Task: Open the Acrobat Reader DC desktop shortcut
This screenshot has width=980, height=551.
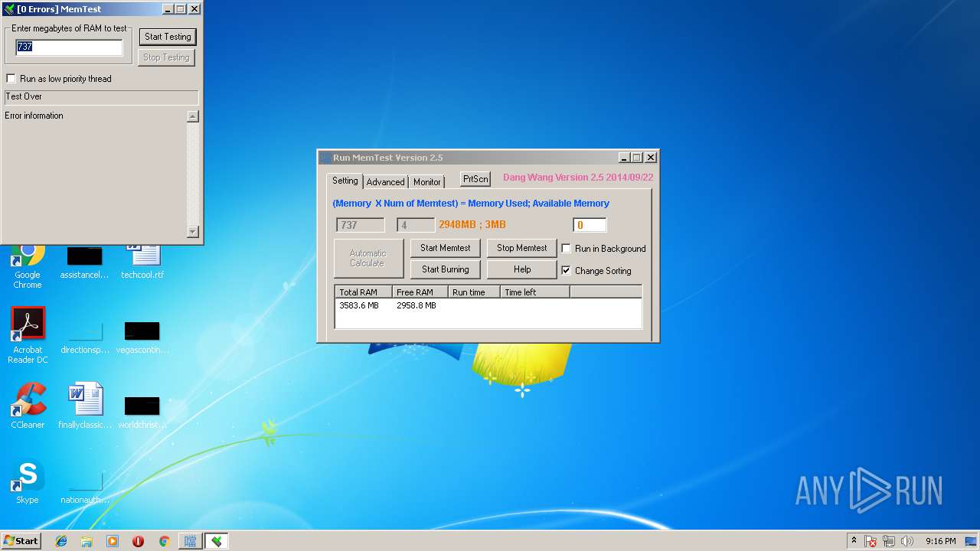Action: (x=28, y=335)
